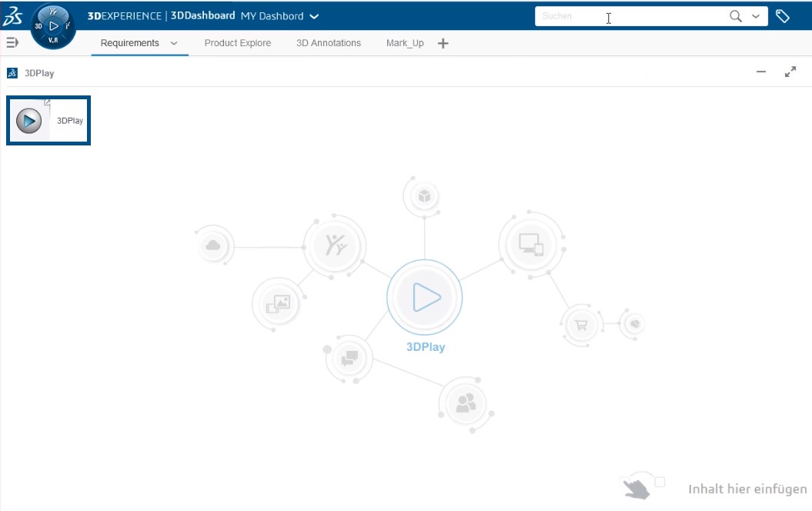Click the 3DPlay widget title
This screenshot has height=511, width=812.
(x=39, y=73)
